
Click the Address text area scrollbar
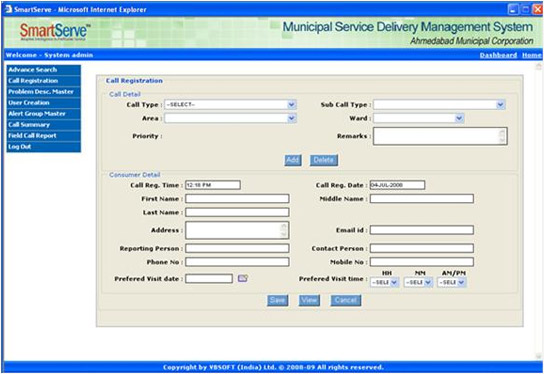coord(284,230)
